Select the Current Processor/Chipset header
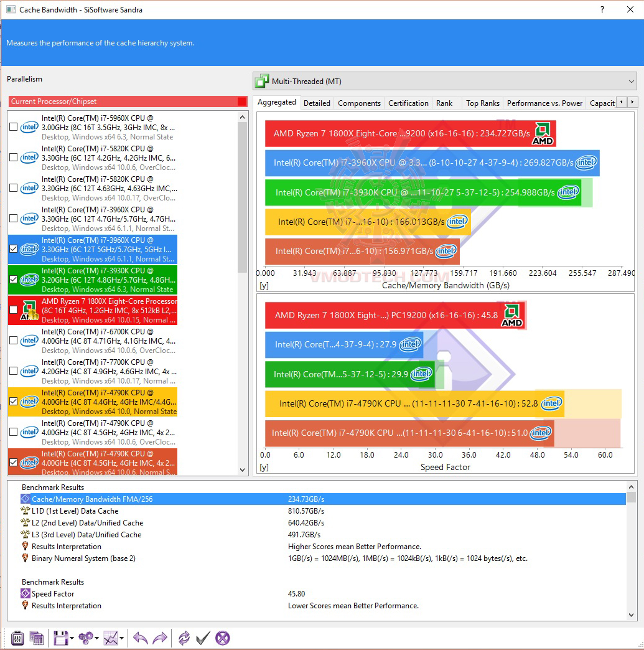 pyautogui.click(x=128, y=101)
